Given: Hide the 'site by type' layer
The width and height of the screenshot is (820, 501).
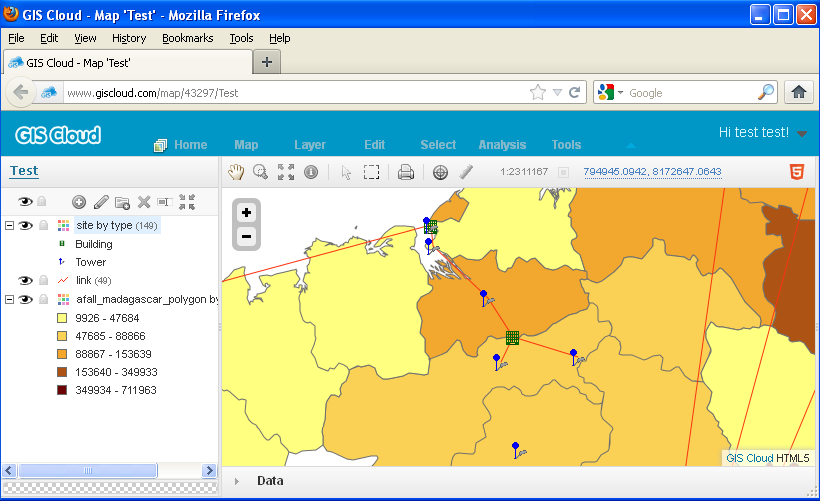Looking at the screenshot, I should (x=25, y=225).
